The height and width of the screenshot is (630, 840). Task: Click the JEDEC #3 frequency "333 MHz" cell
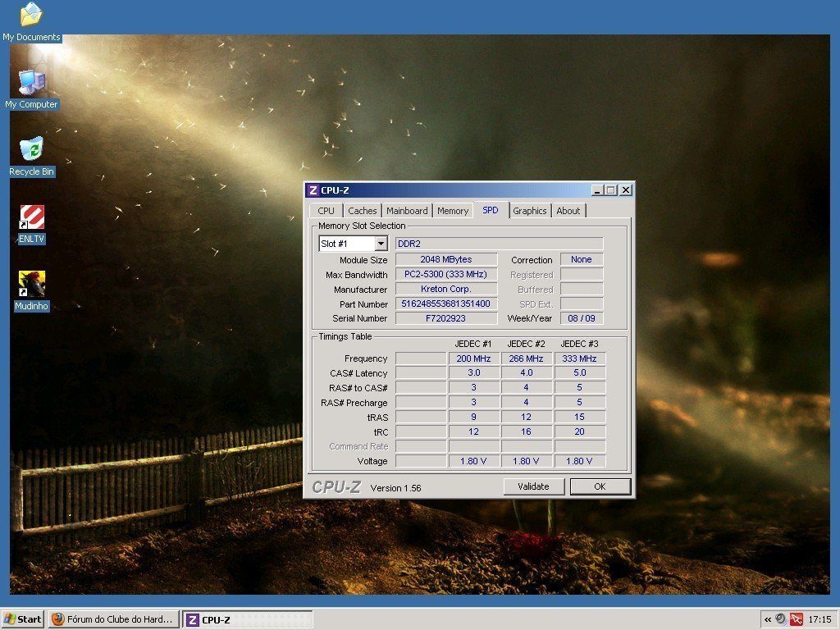(580, 358)
